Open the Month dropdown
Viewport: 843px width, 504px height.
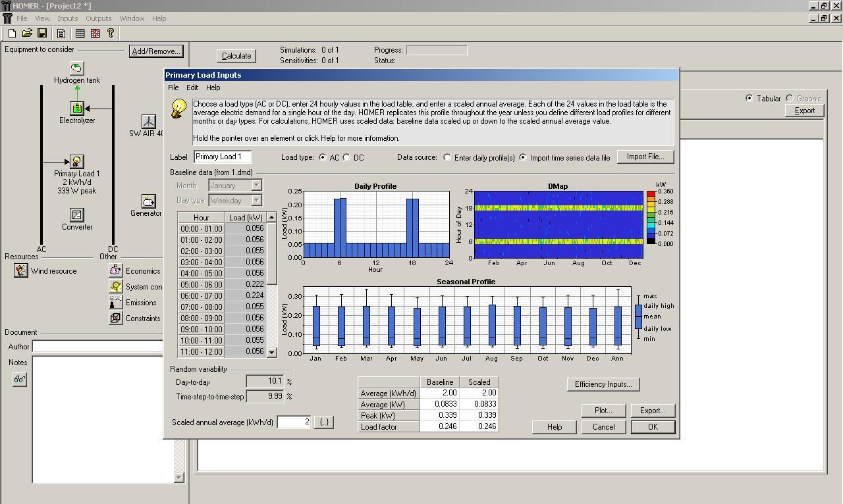click(235, 186)
